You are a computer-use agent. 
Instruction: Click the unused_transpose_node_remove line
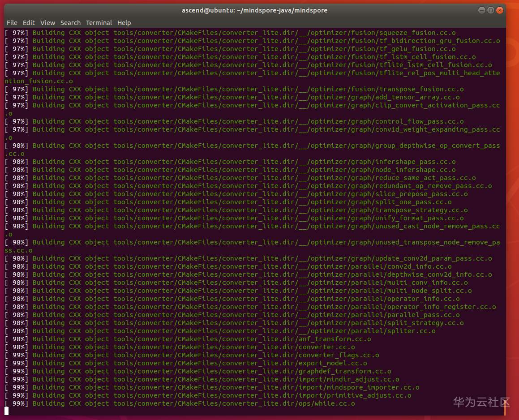pyautogui.click(x=252, y=246)
